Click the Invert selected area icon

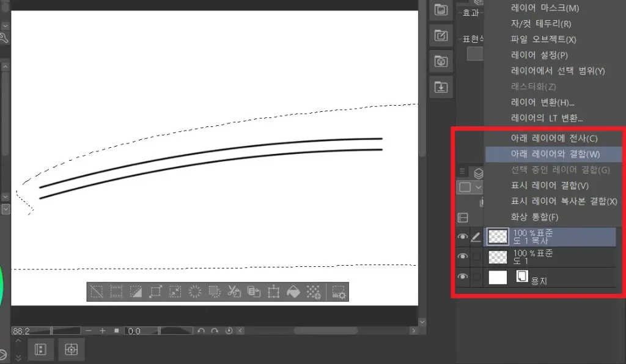[136, 292]
